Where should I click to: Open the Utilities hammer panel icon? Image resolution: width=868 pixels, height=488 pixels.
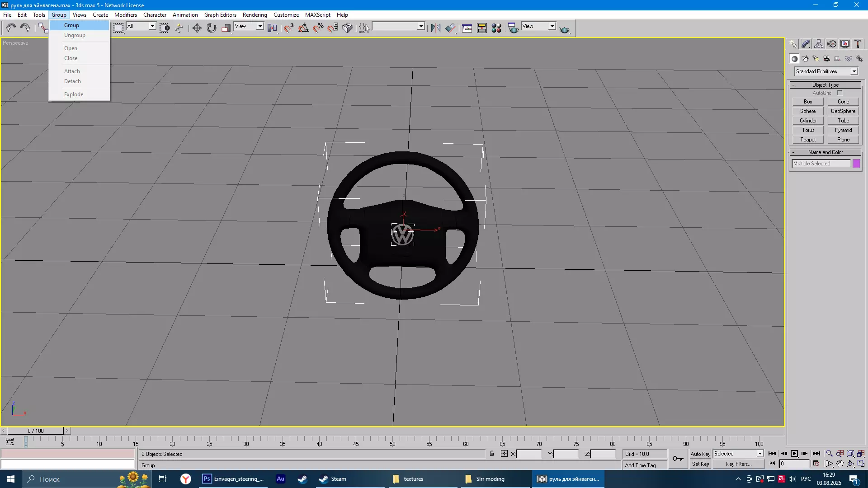pyautogui.click(x=858, y=44)
